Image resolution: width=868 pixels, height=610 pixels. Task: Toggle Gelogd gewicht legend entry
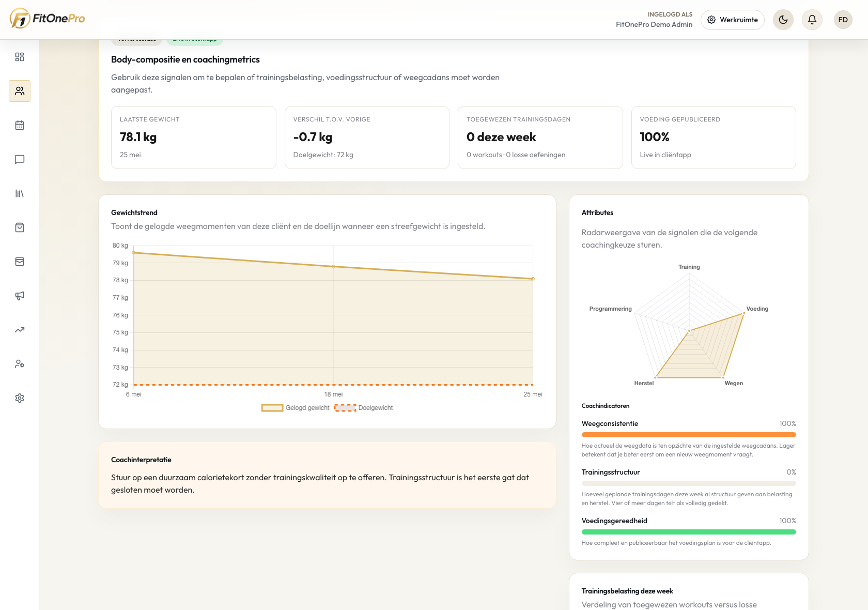[x=296, y=408]
